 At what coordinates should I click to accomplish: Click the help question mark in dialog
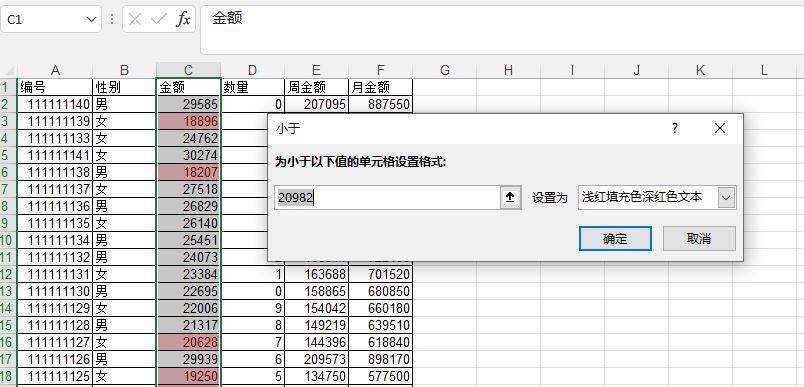[x=675, y=128]
